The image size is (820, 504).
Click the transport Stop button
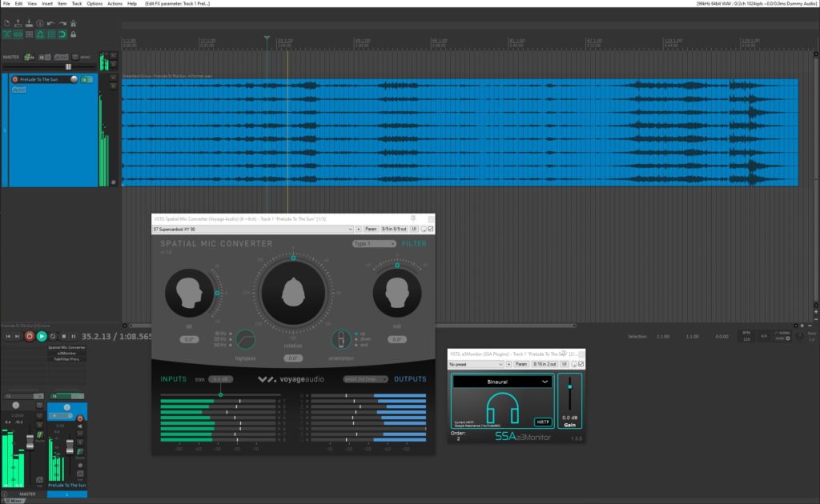[63, 336]
